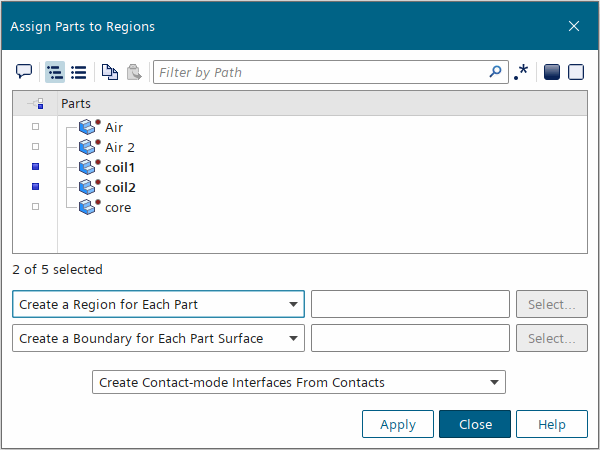Check the selection box for Air

(36, 127)
